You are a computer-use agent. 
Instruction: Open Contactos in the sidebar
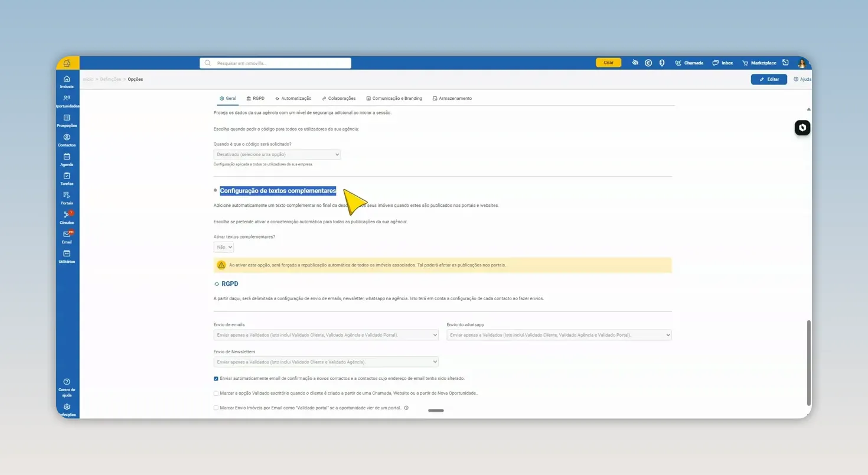[x=67, y=140]
